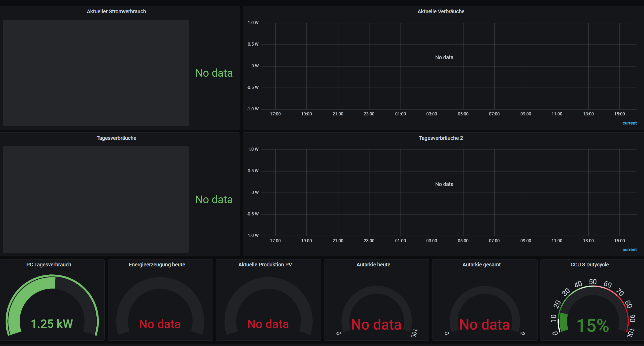The width and height of the screenshot is (644, 346).
Task: Click the 15% Dutycycle gauge value
Action: [x=593, y=326]
